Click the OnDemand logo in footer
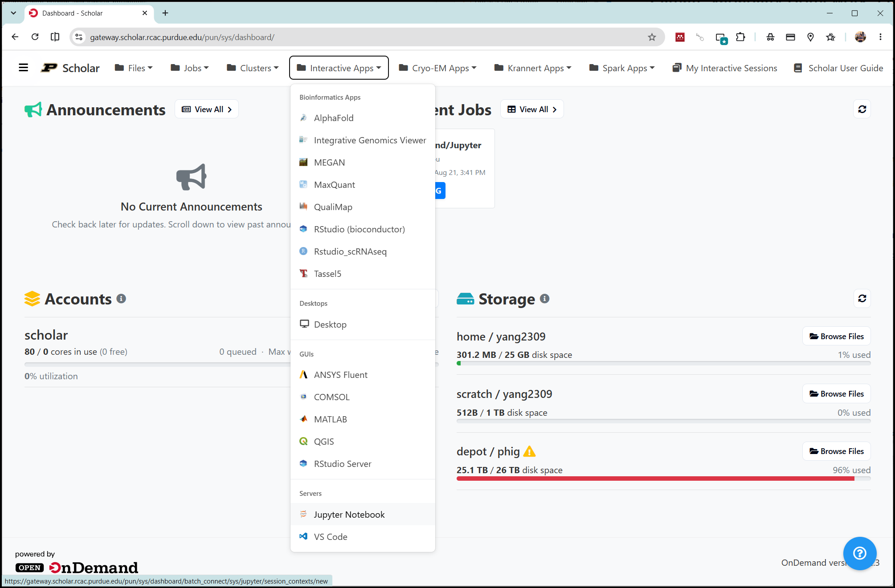 click(x=77, y=568)
